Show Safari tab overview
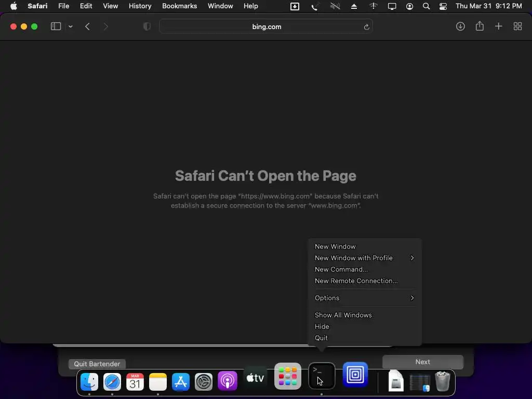This screenshot has width=532, height=399. coord(517,26)
